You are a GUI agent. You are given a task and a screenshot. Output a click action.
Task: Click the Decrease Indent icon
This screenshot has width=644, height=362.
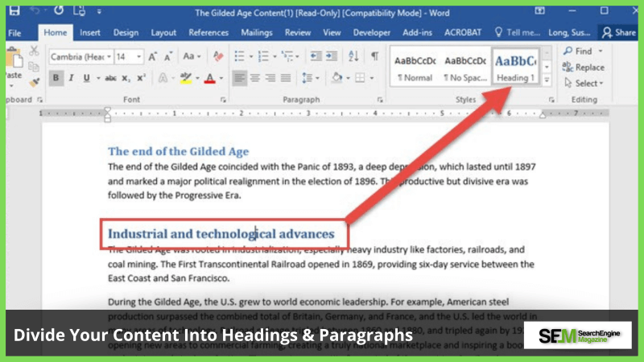click(316, 56)
